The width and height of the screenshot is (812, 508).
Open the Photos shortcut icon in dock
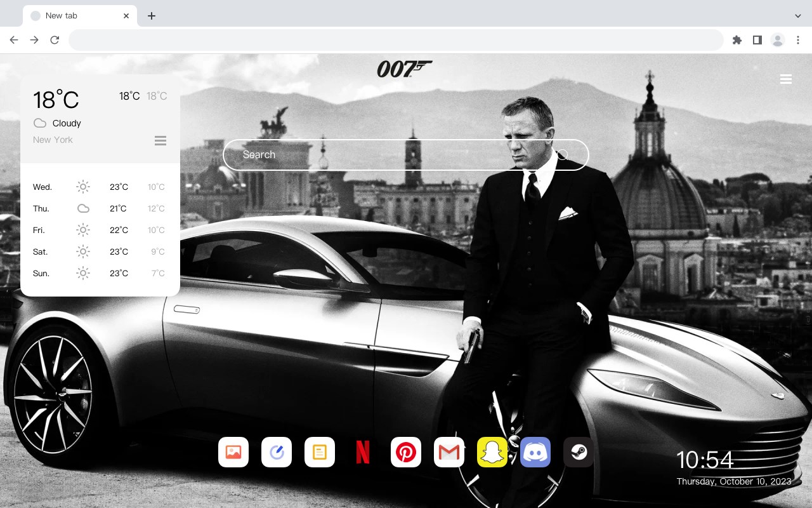[x=233, y=452]
